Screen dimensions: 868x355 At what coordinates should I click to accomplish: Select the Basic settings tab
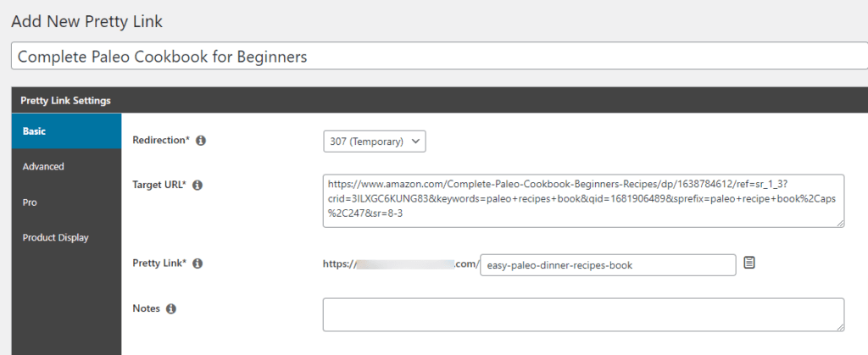61,131
